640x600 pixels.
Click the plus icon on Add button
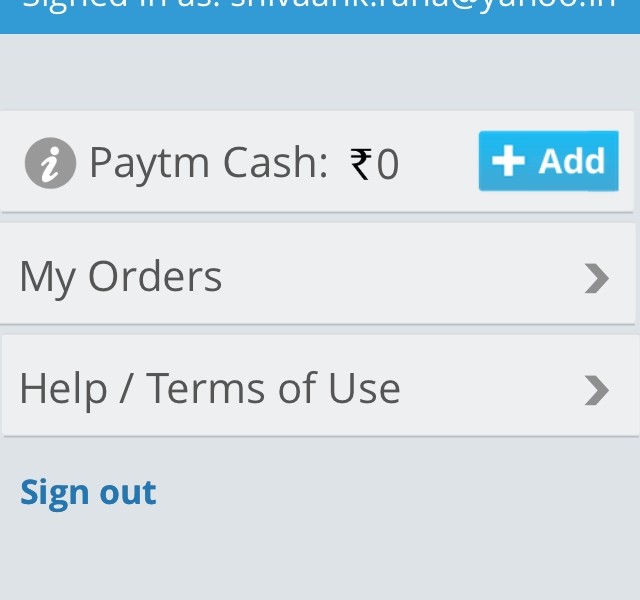pos(508,161)
